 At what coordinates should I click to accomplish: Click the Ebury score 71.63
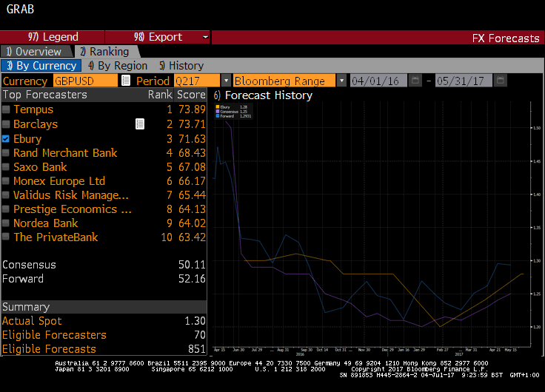[x=192, y=139]
